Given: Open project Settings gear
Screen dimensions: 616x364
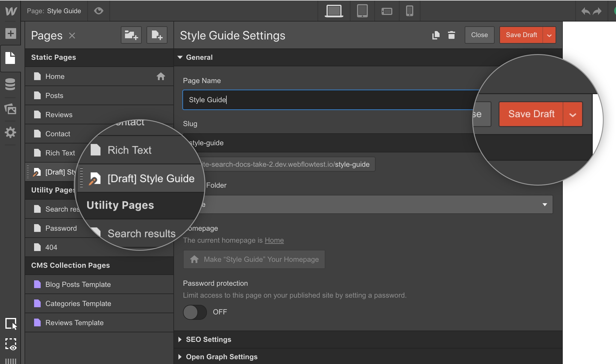Looking at the screenshot, I should tap(10, 132).
